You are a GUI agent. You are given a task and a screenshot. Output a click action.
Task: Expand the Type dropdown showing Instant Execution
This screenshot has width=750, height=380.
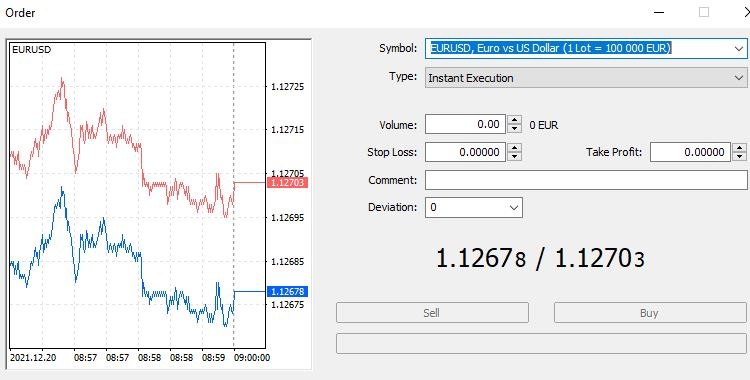pyautogui.click(x=586, y=78)
